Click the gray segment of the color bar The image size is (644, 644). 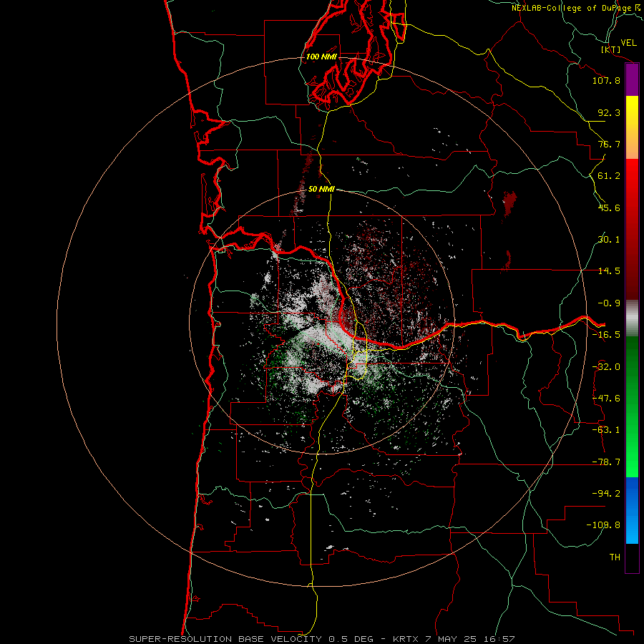point(632,318)
